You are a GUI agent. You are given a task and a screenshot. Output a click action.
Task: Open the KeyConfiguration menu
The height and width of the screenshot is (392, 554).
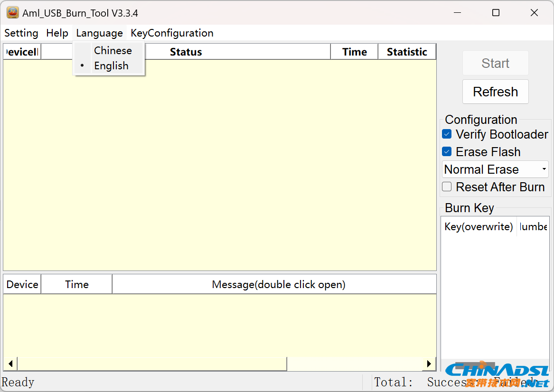(172, 33)
